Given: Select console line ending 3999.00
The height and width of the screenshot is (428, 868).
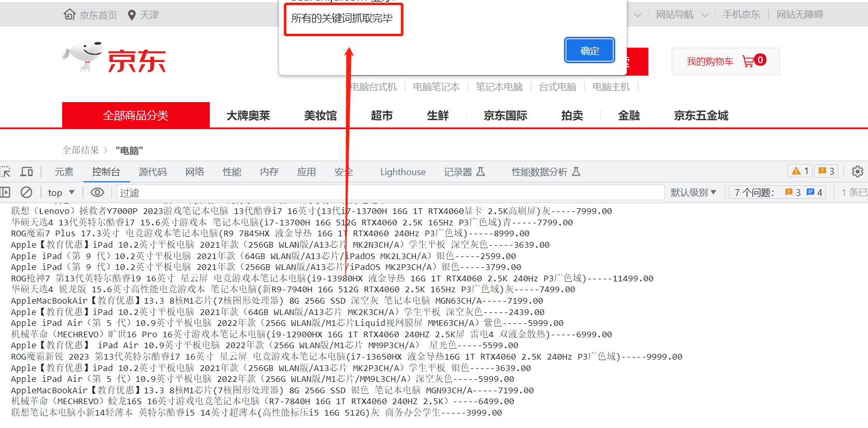Looking at the screenshot, I should [256, 412].
